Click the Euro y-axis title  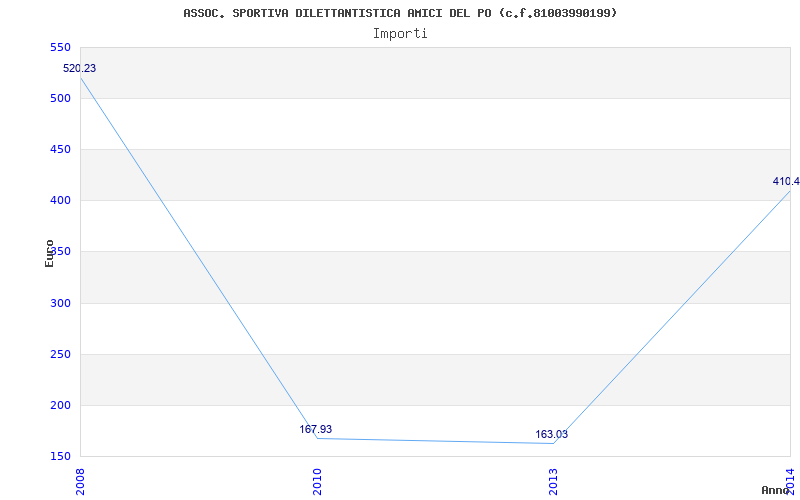click(x=49, y=254)
